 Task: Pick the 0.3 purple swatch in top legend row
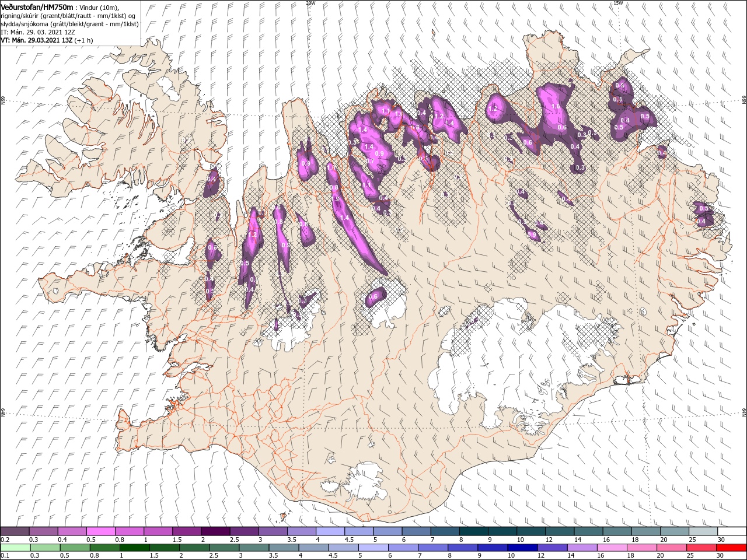43,531
